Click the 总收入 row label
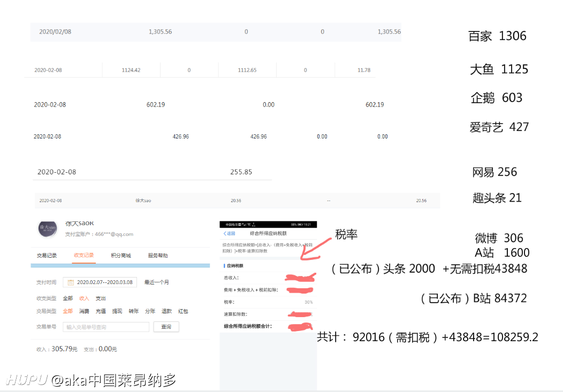Viewport: 563px width, 392px height. coord(231,278)
